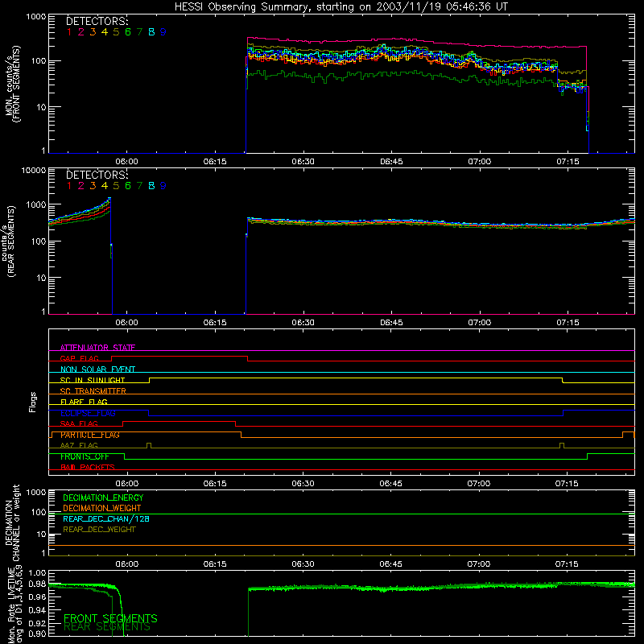Click detector number 8 in rear segments legend
Screen dimensions: 644x644
point(151,186)
